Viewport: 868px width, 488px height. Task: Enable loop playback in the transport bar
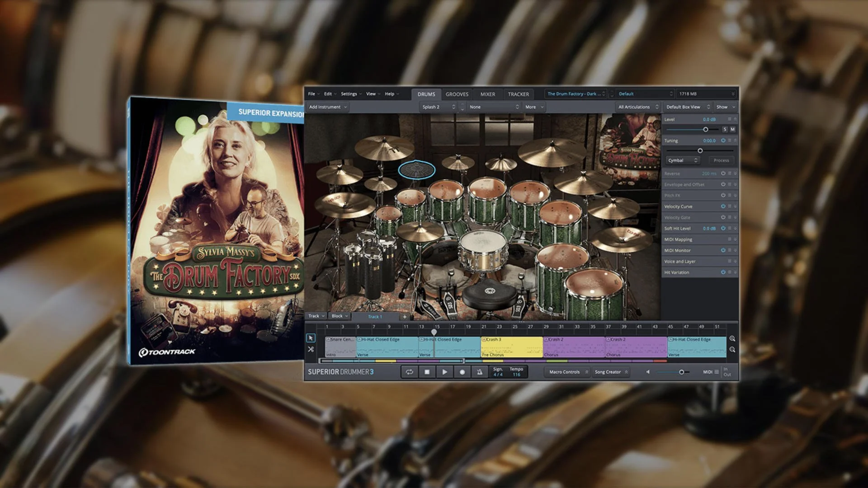pyautogui.click(x=410, y=371)
